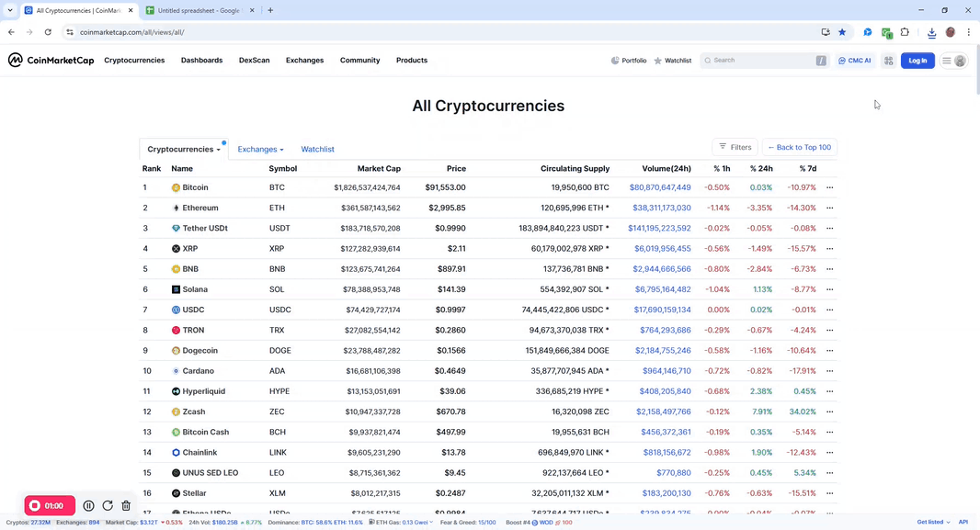Screen dimensions: 980x530
Task: Delete the recording via the trash icon
Action: pos(127,505)
